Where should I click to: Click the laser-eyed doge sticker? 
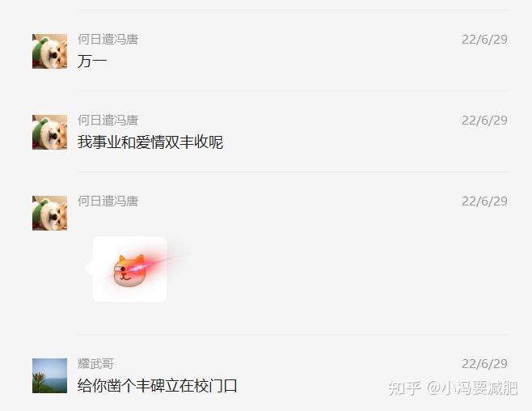pyautogui.click(x=129, y=270)
